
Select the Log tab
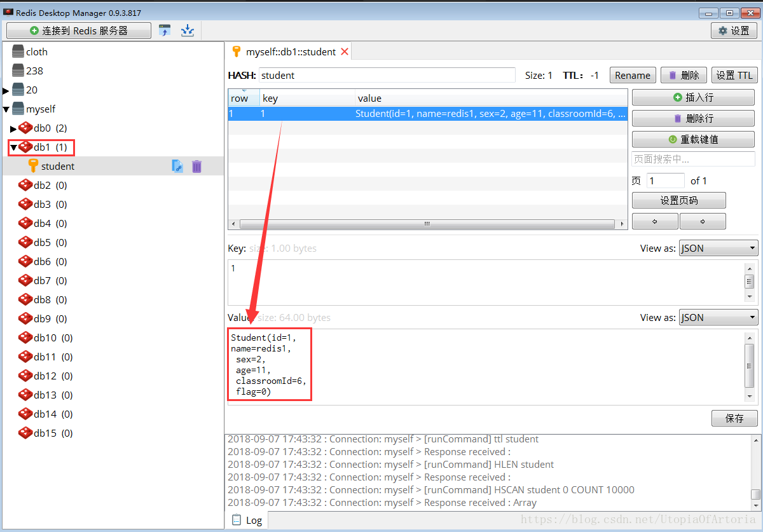point(247,520)
